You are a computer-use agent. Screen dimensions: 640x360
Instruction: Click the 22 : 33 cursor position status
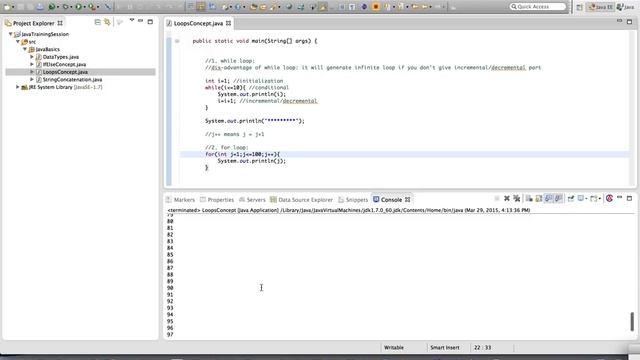pyautogui.click(x=482, y=347)
